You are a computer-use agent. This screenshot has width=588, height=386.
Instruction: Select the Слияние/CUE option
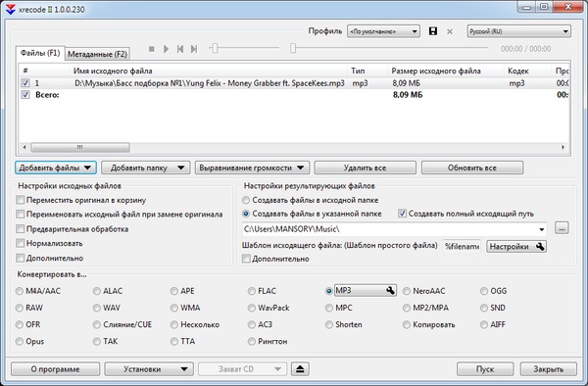click(x=97, y=324)
